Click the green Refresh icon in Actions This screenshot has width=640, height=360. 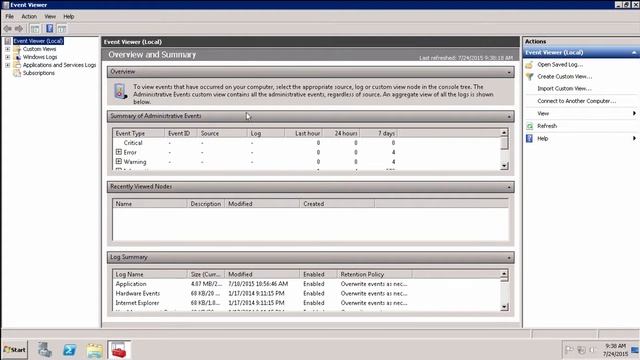coord(529,126)
